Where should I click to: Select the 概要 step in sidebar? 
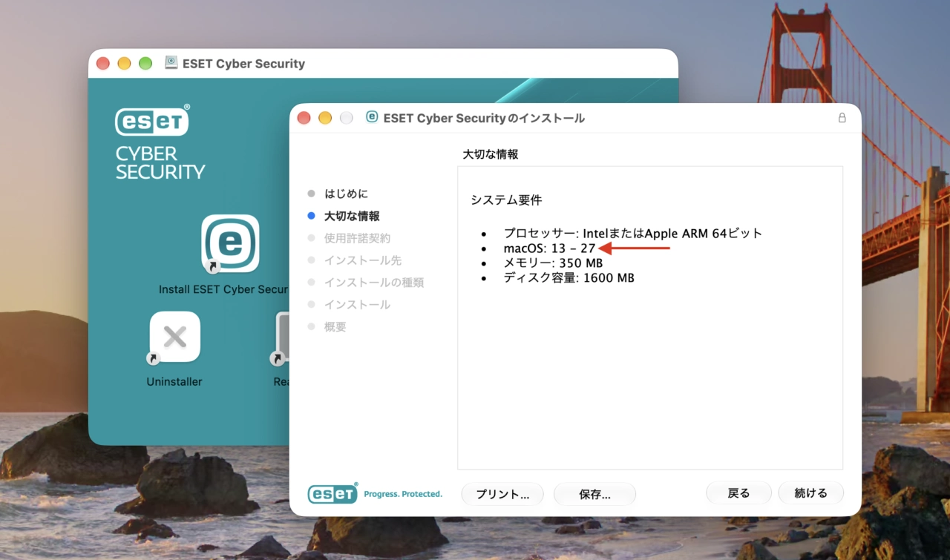[335, 327]
